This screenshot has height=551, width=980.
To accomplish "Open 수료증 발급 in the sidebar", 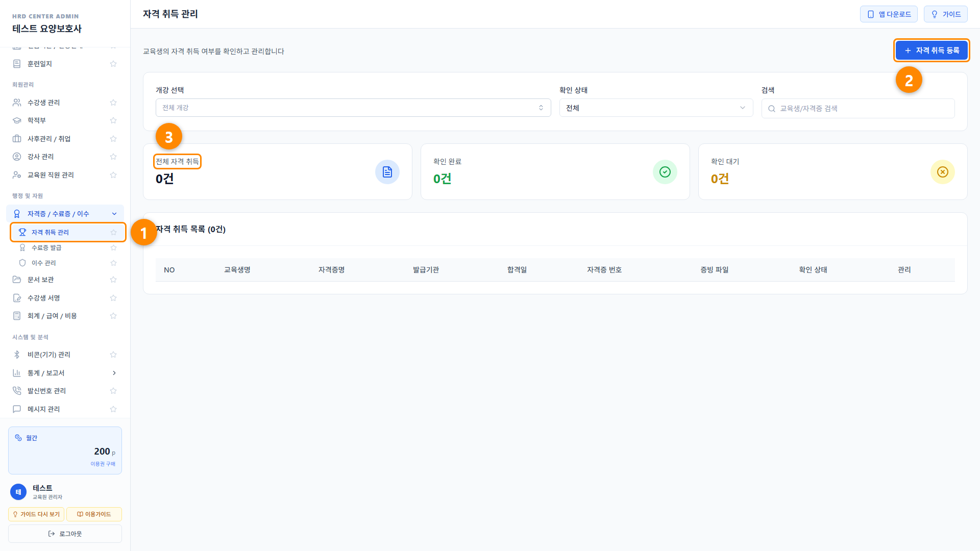I will click(46, 247).
